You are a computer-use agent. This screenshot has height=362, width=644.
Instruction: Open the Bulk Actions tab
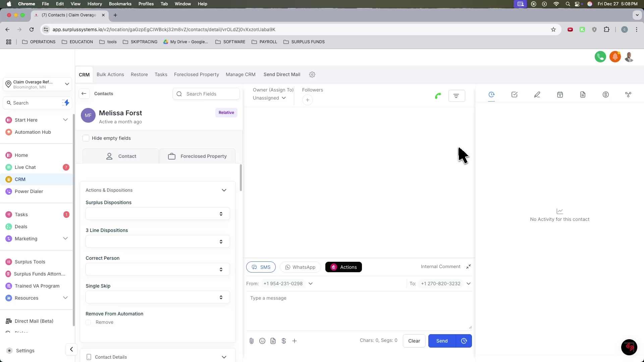(x=110, y=74)
